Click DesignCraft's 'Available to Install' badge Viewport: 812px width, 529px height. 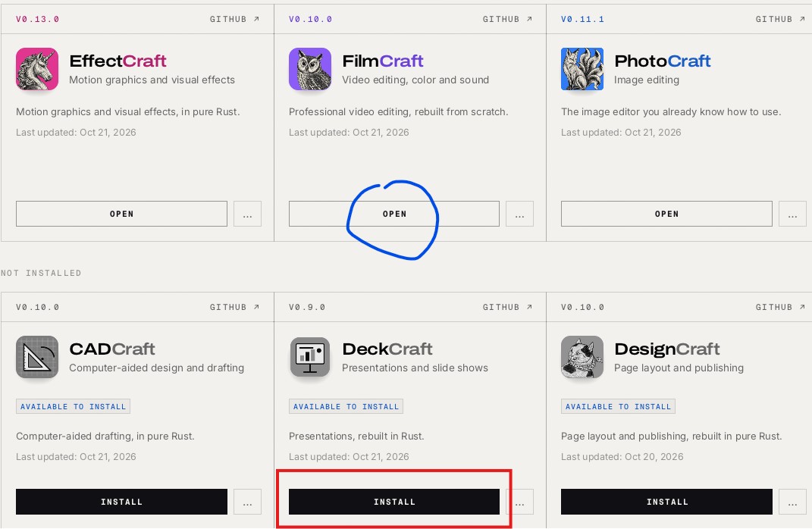(619, 406)
